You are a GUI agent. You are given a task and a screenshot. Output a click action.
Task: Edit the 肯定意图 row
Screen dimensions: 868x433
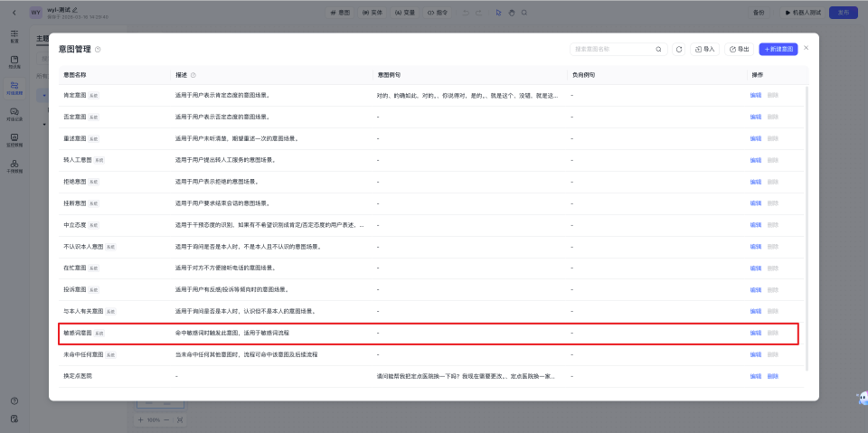pyautogui.click(x=755, y=95)
